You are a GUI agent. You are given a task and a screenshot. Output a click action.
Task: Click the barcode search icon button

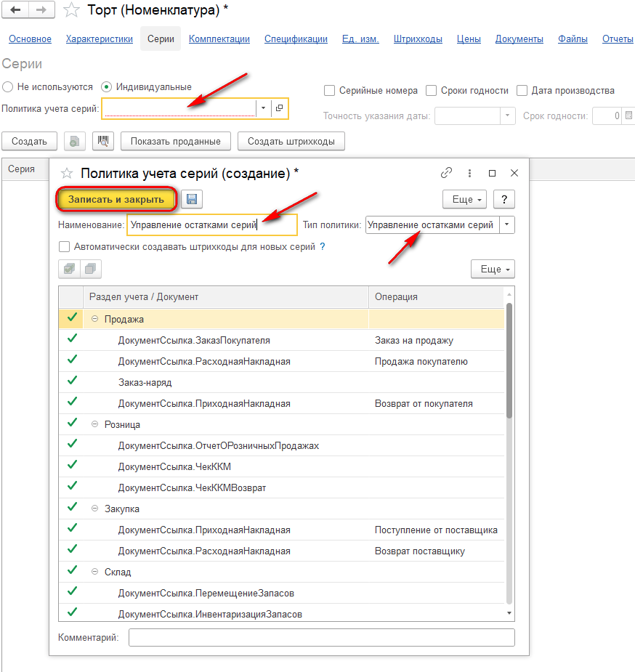click(x=103, y=141)
